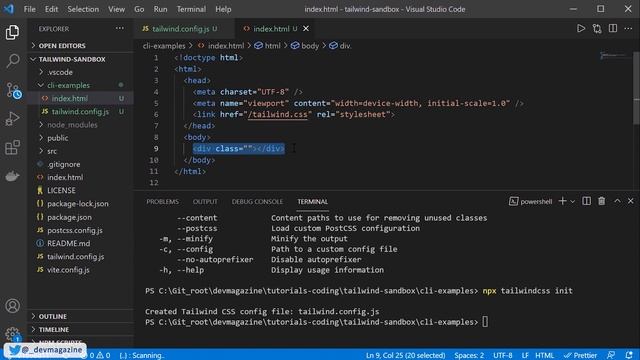640x360 pixels.
Task: Click the feedback icon in status bar
Action: pyautogui.click(x=611, y=355)
